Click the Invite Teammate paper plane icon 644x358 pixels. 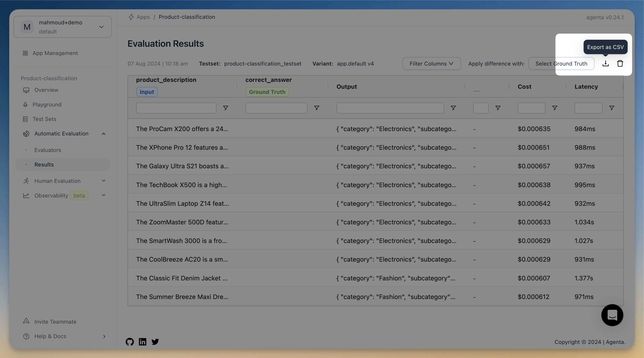point(26,321)
